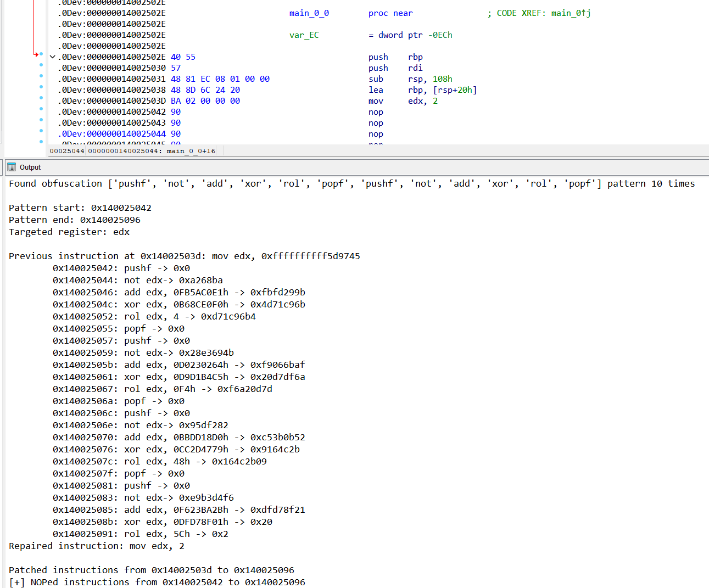Click the Output window panel icon
The width and height of the screenshot is (709, 588).
tap(12, 167)
